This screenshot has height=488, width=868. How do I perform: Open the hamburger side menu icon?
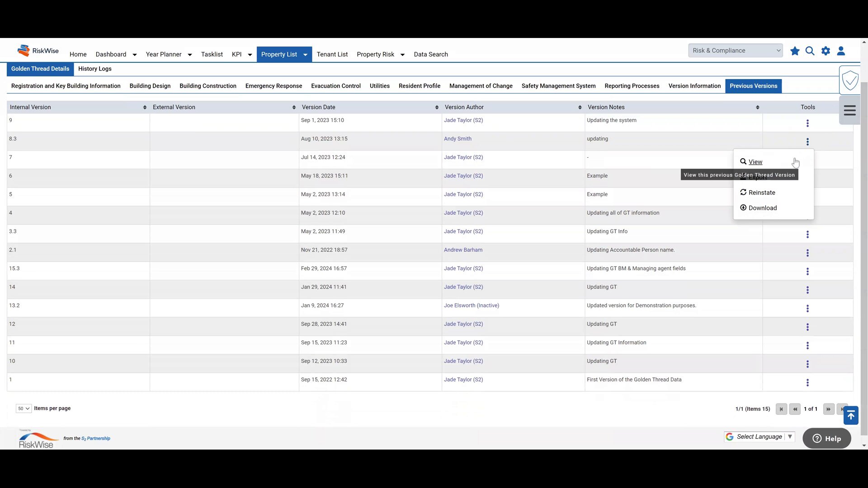[x=849, y=111]
